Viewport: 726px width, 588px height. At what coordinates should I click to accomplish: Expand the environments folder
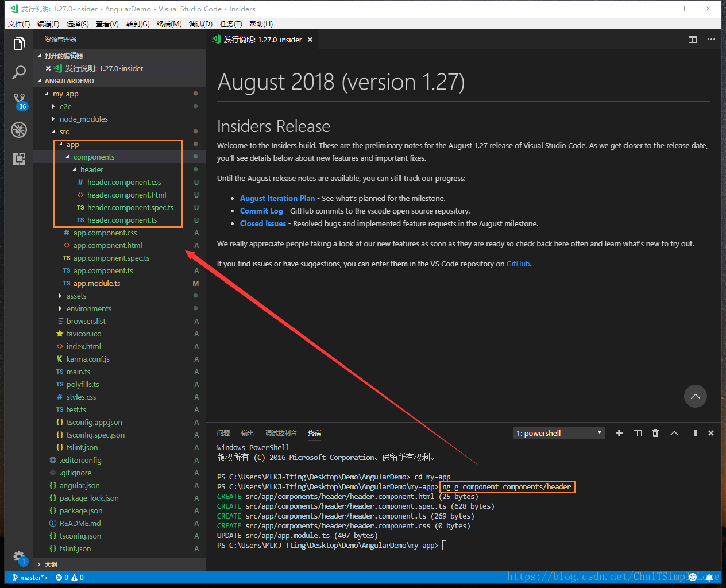coord(119,308)
